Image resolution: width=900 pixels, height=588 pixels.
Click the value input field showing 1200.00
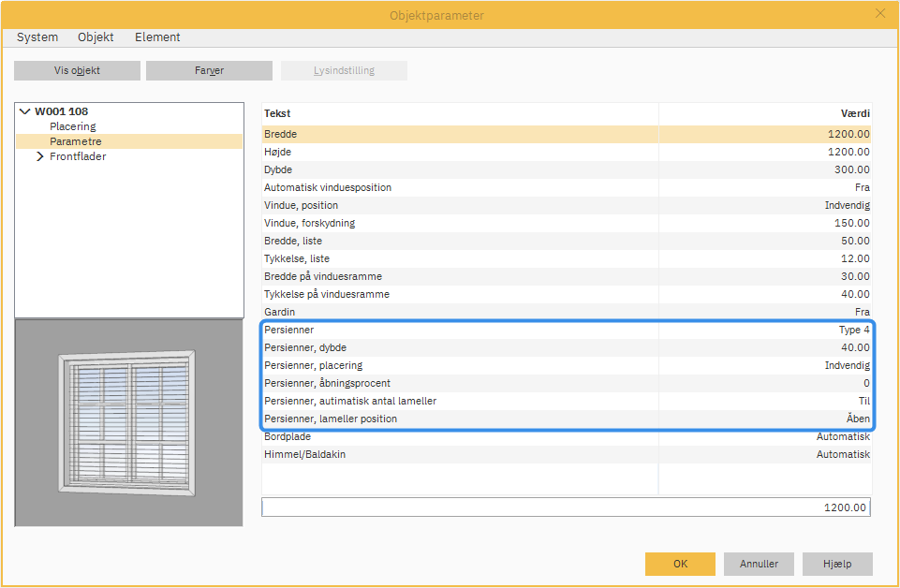pos(566,507)
